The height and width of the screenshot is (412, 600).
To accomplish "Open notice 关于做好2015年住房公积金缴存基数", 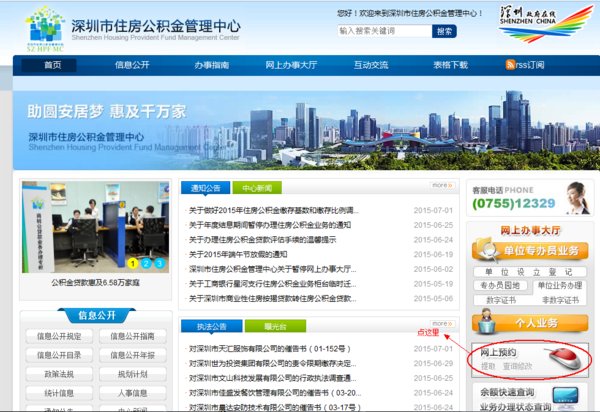I will pyautogui.click(x=273, y=210).
